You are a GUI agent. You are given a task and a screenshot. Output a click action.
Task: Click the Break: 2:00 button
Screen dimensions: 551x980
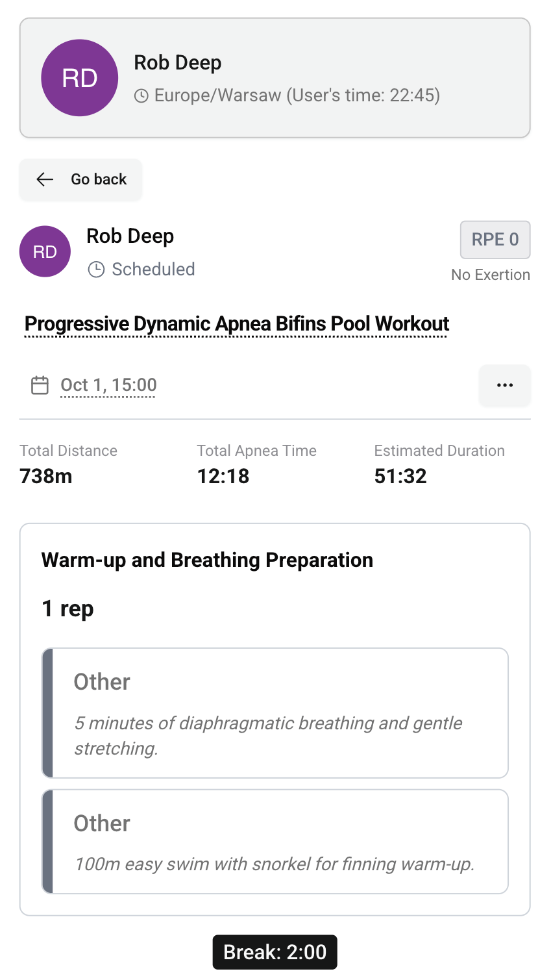point(275,951)
